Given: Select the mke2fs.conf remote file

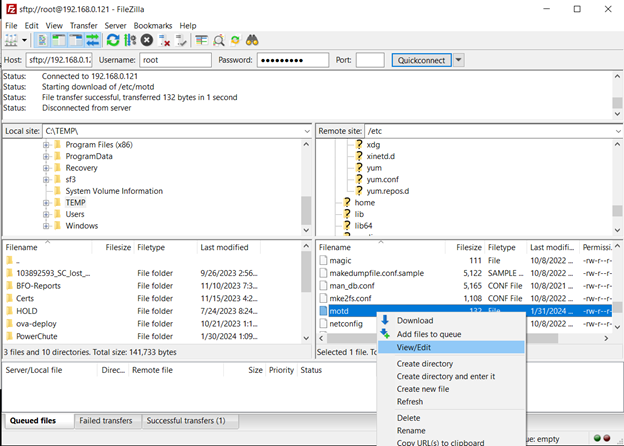Looking at the screenshot, I should [351, 298].
